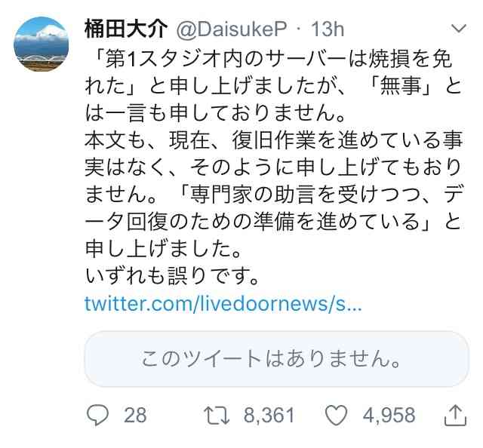Show the 8,361 retweets count
This screenshot has width=483, height=448.
point(269,416)
